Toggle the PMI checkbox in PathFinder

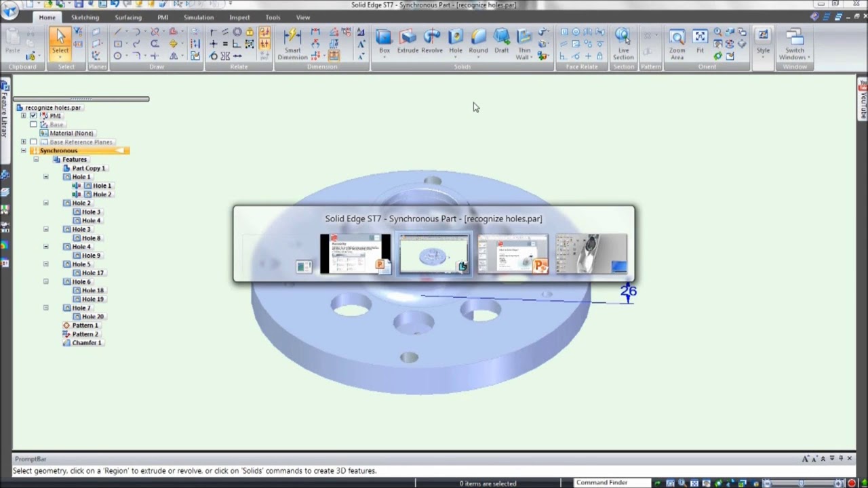point(33,116)
